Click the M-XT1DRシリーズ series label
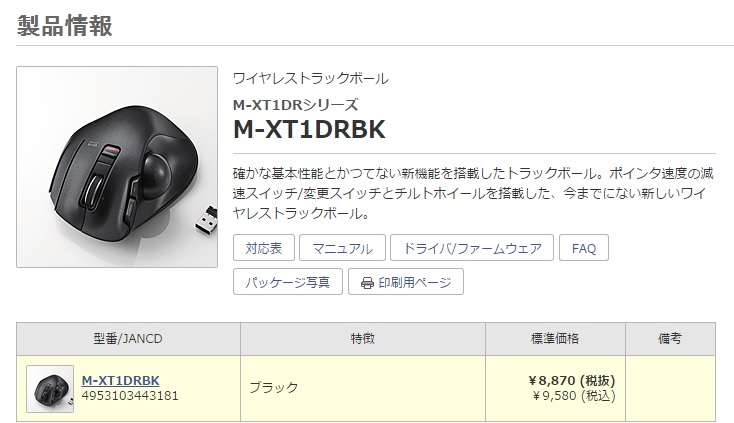 pyautogui.click(x=296, y=104)
